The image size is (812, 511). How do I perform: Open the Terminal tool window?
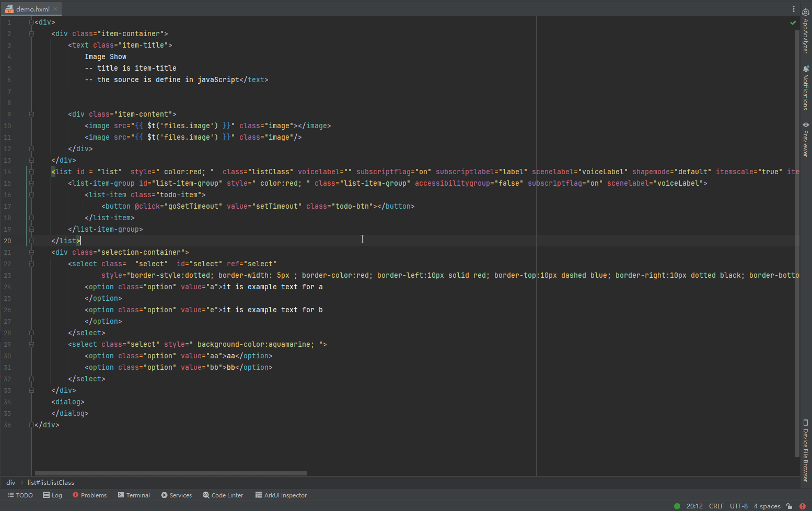pyautogui.click(x=134, y=495)
